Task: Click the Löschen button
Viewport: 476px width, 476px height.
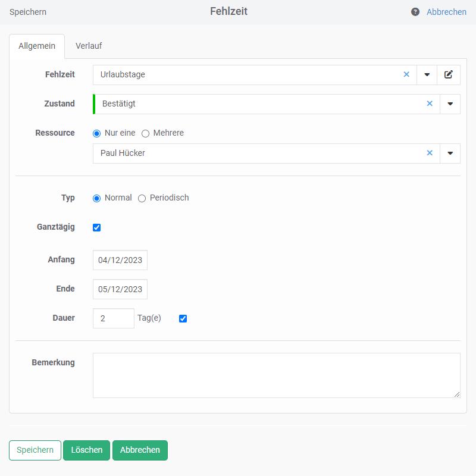Action: click(x=87, y=450)
